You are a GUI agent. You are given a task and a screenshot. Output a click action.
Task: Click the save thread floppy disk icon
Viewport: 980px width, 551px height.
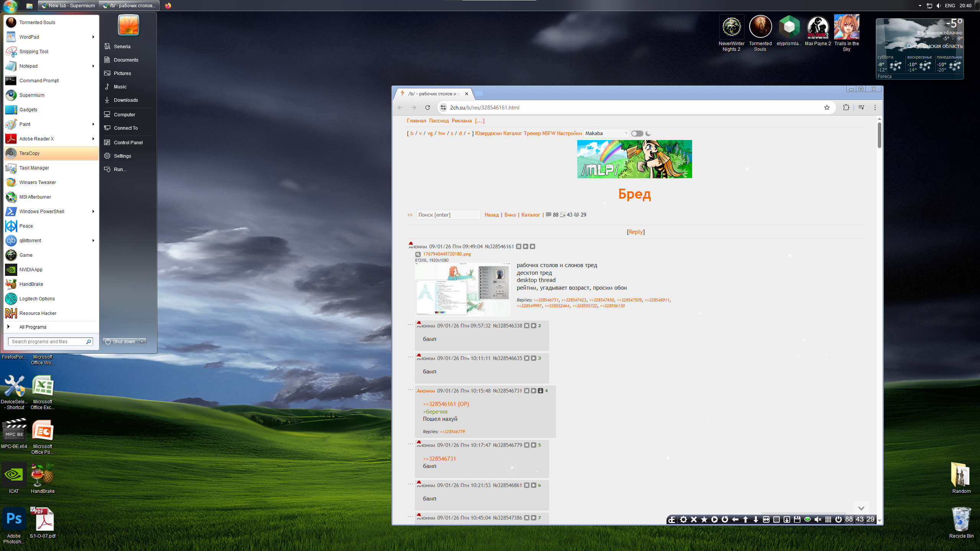[x=797, y=519]
